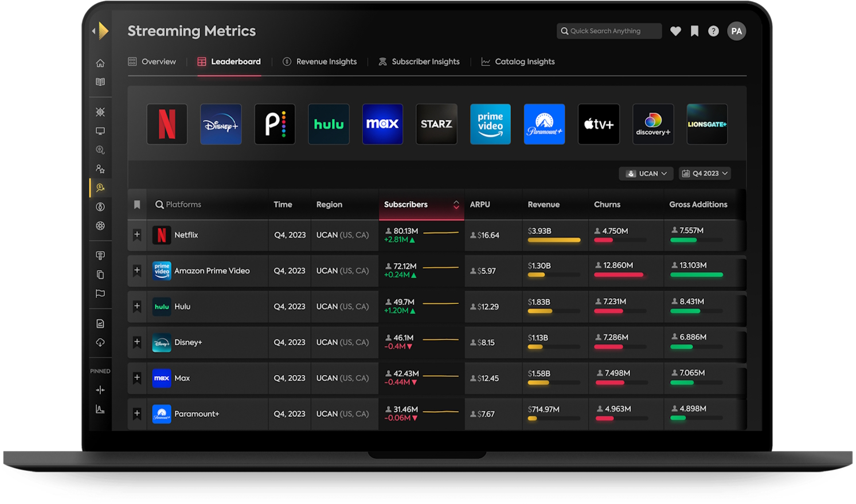This screenshot has height=504, width=856.
Task: Open the PA user profile avatar
Action: point(736,31)
